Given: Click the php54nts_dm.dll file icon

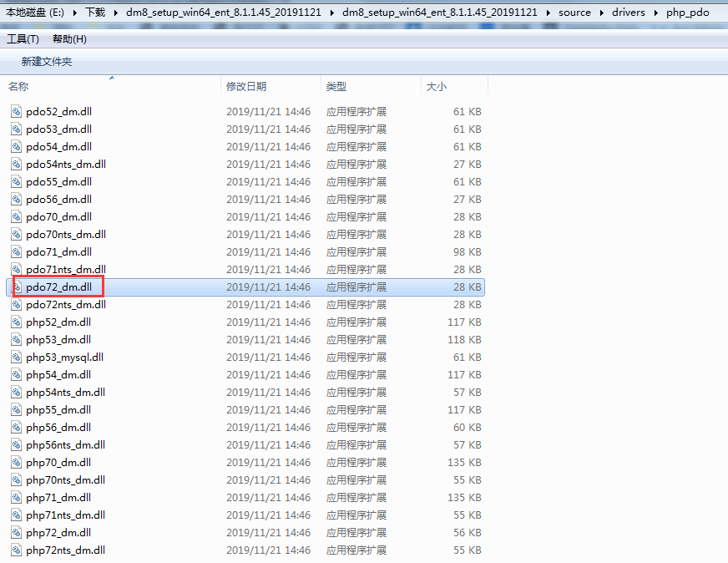Looking at the screenshot, I should click(16, 392).
